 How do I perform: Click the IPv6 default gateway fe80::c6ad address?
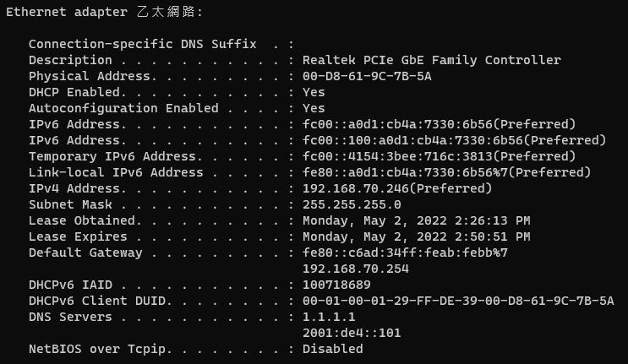(x=405, y=253)
